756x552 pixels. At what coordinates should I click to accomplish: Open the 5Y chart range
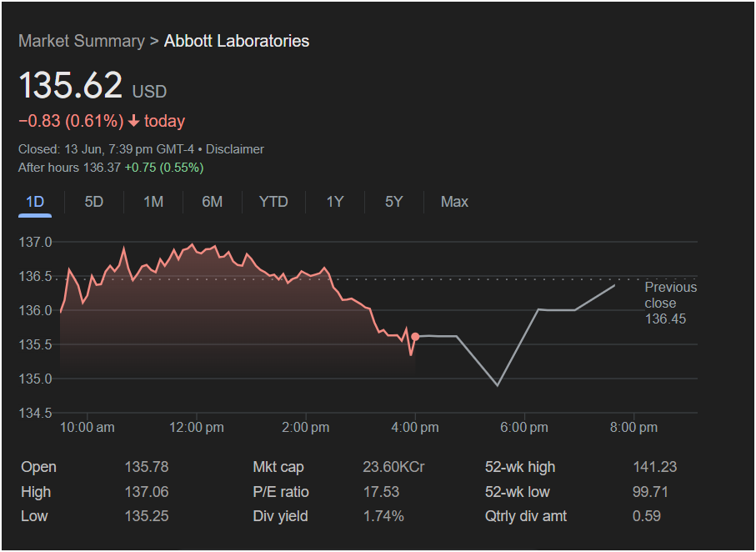(x=394, y=202)
